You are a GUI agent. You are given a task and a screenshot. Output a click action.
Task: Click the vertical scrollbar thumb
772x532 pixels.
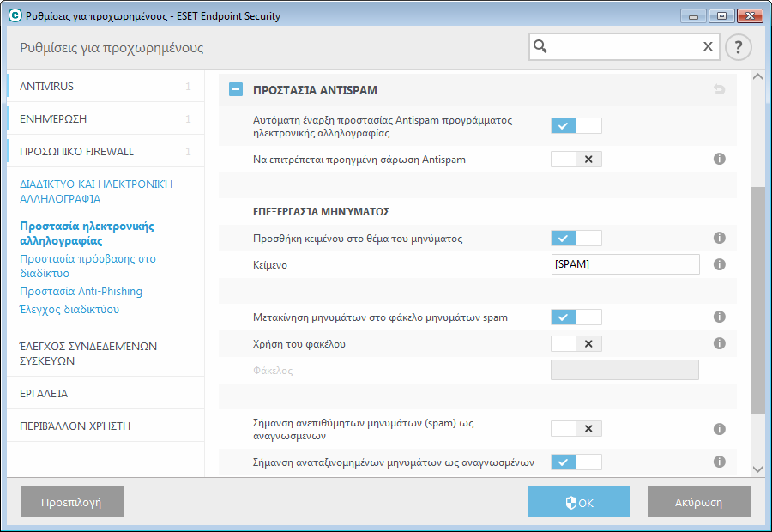(757, 300)
